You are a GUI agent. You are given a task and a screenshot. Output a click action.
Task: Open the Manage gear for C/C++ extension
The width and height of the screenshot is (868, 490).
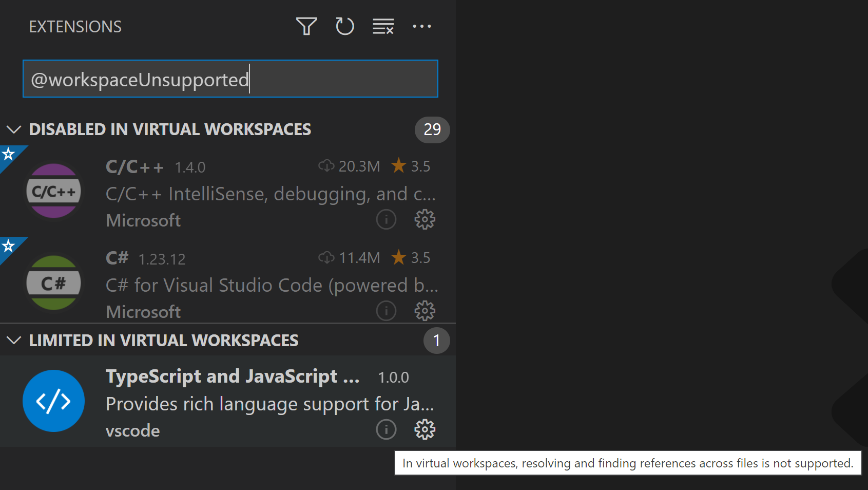click(425, 219)
